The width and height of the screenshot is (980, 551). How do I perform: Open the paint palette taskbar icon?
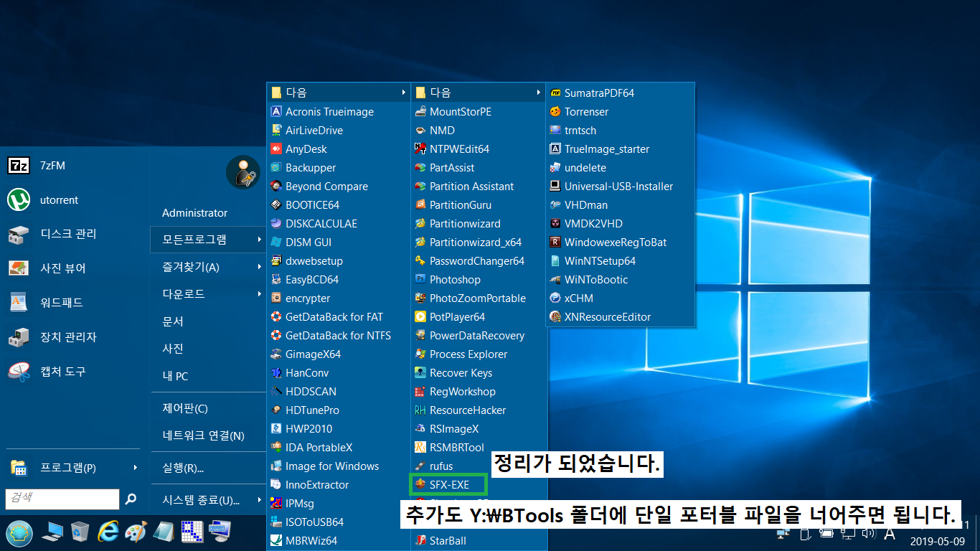click(136, 532)
